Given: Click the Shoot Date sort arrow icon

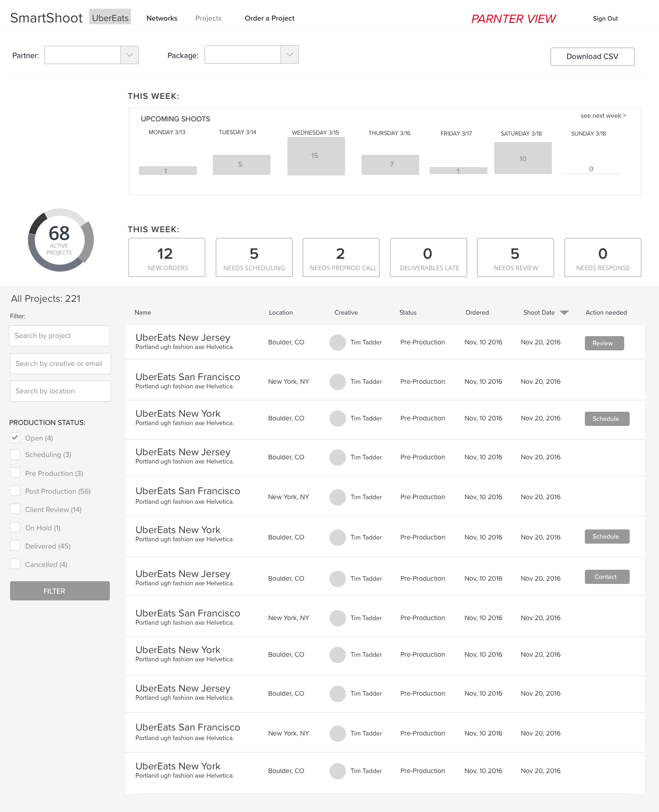Looking at the screenshot, I should click(564, 313).
